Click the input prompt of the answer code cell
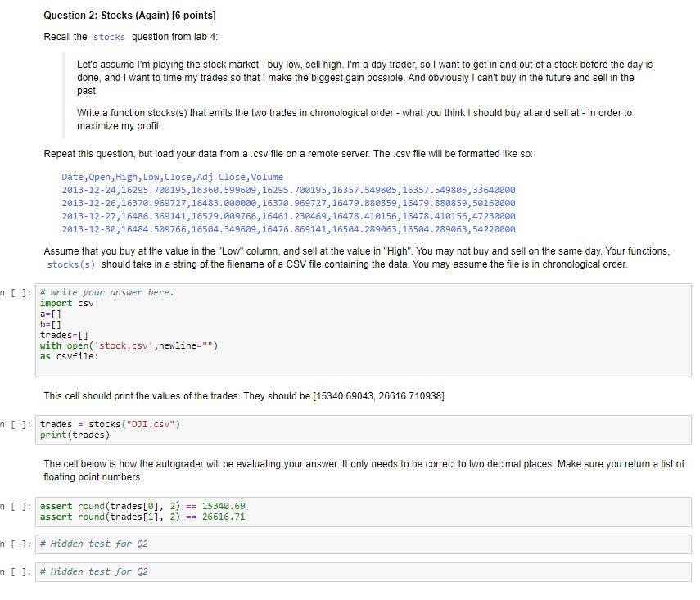The width and height of the screenshot is (700, 600). (x=16, y=293)
